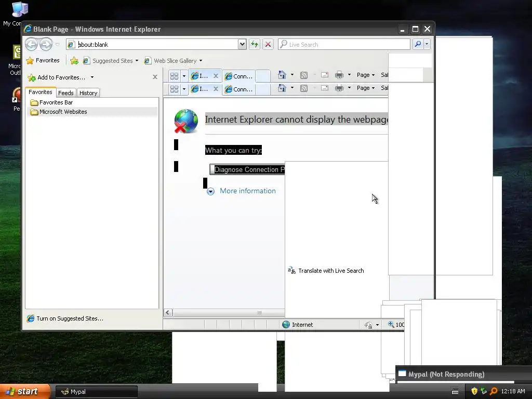Screen dimensions: 532x399
Task: Click the network connection tray icon
Action: (484, 391)
